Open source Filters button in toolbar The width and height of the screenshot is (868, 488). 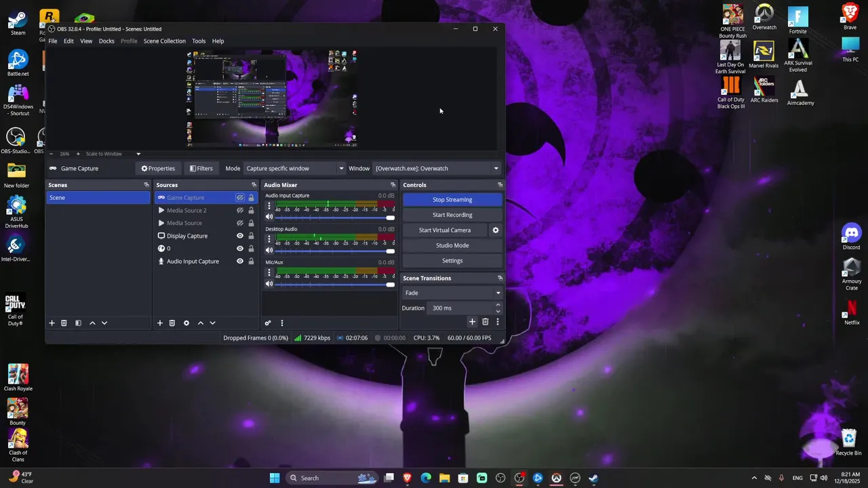click(201, 169)
